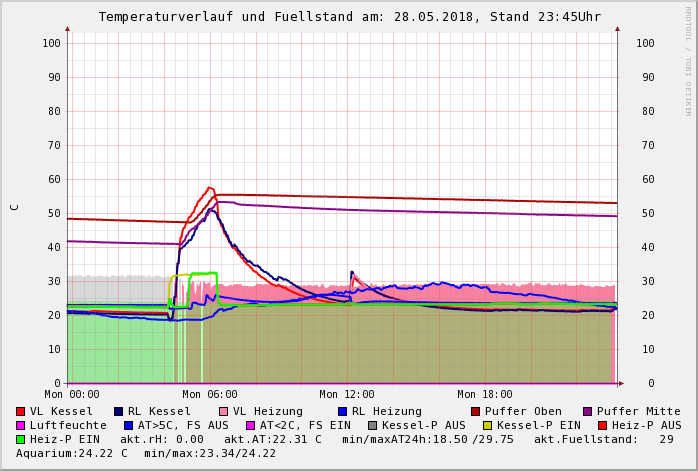
Task: Click the green Heiz-P EIN swatch
Action: coord(21,439)
